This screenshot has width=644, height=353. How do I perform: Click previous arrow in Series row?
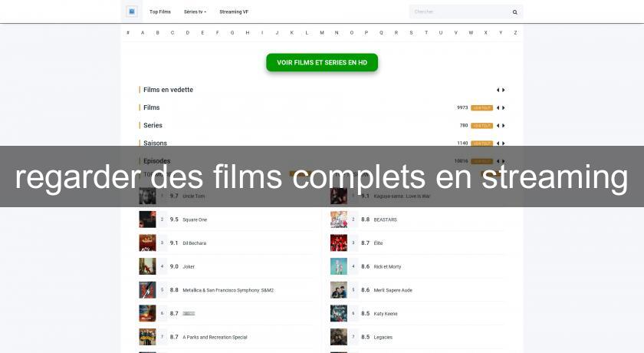498,125
